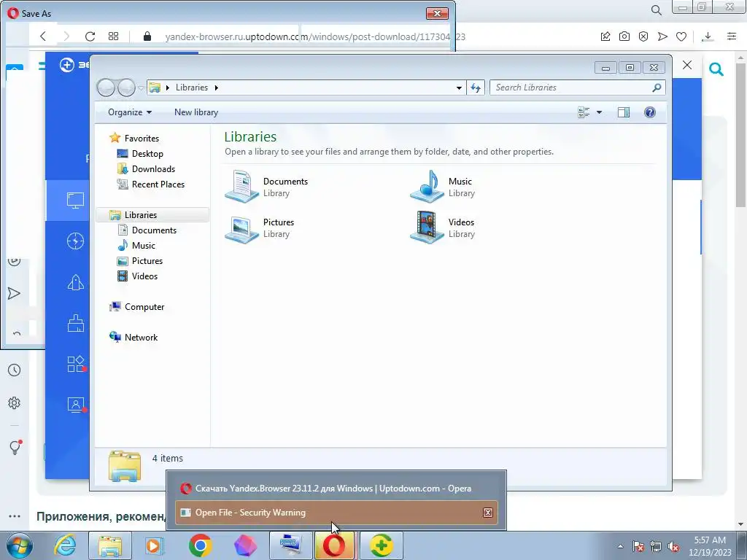Go back in Opera browser
Viewport: 747px width, 560px height.
pos(43,36)
